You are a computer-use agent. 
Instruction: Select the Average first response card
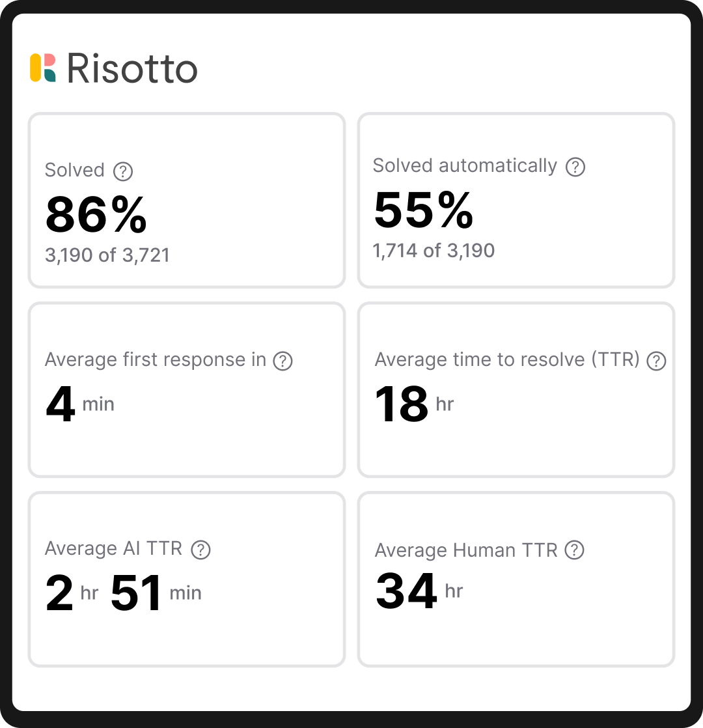tap(187, 389)
